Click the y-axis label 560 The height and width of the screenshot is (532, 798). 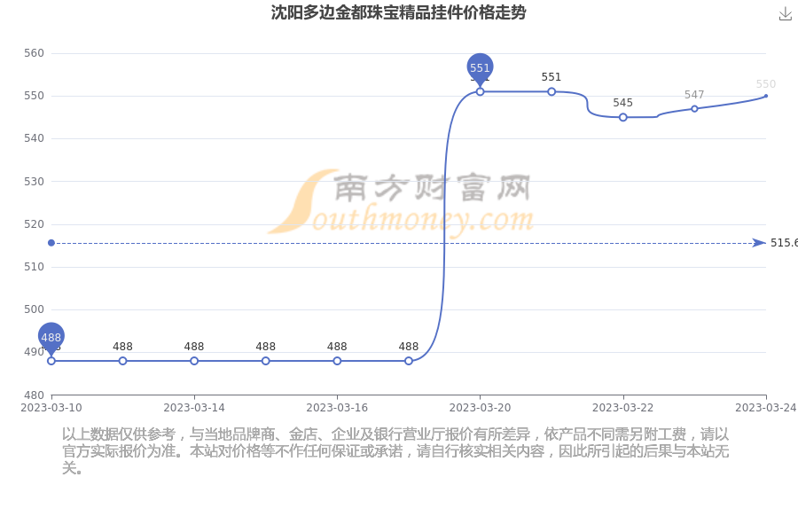[34, 53]
